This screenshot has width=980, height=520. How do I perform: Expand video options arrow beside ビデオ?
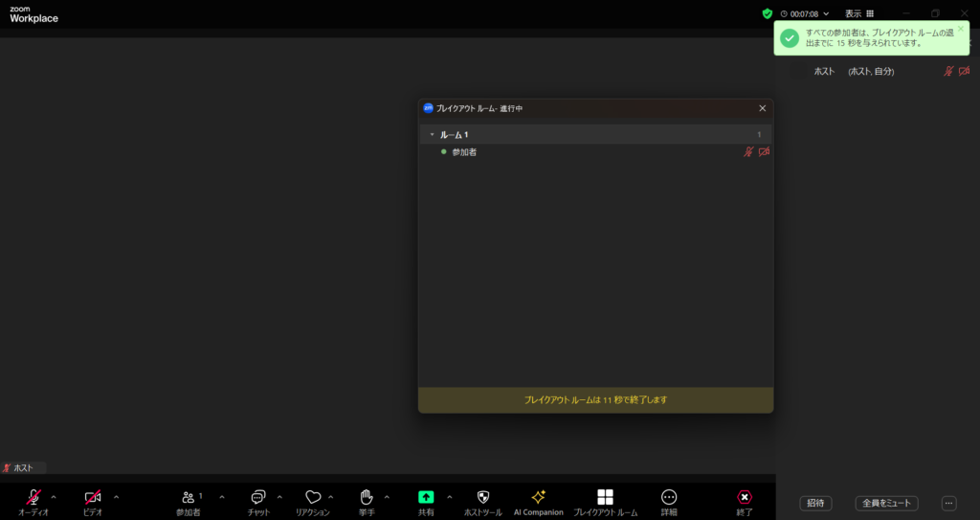117,496
